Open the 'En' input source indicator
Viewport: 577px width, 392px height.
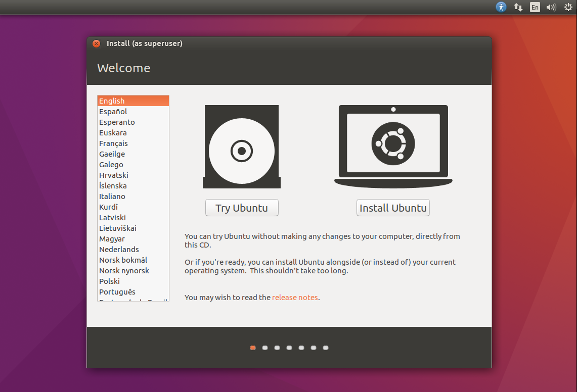point(535,7)
